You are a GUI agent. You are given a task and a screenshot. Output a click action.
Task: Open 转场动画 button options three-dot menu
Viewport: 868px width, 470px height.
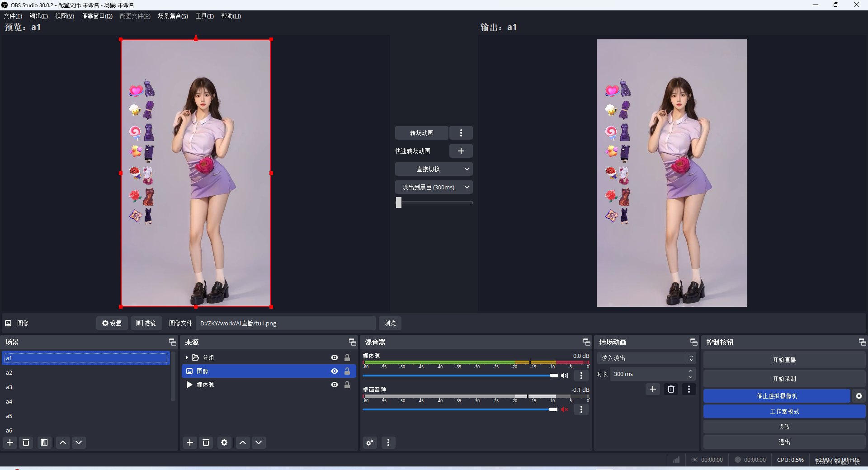[x=461, y=133]
